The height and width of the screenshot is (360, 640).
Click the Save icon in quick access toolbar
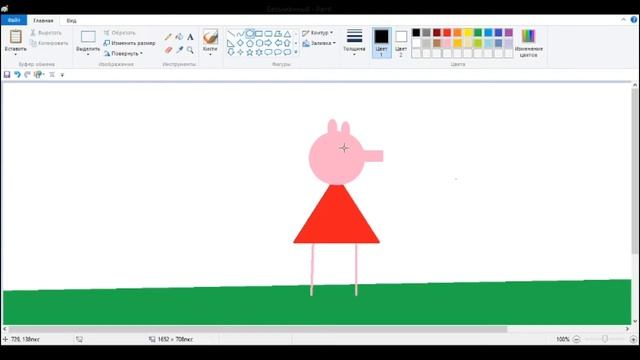pyautogui.click(x=7, y=74)
